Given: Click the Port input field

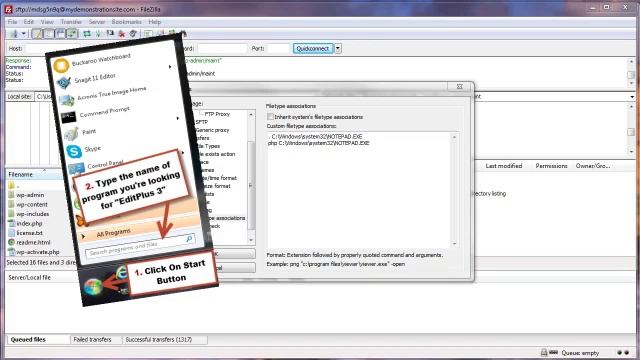Looking at the screenshot, I should 278,49.
